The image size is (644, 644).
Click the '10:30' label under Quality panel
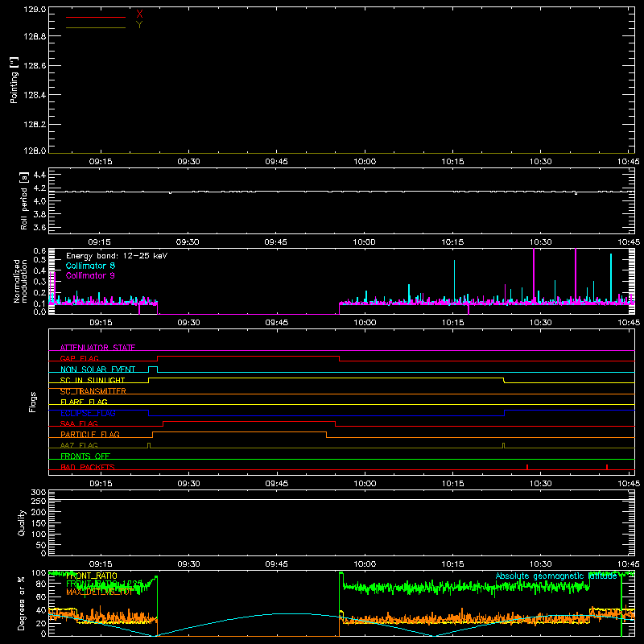[540, 564]
